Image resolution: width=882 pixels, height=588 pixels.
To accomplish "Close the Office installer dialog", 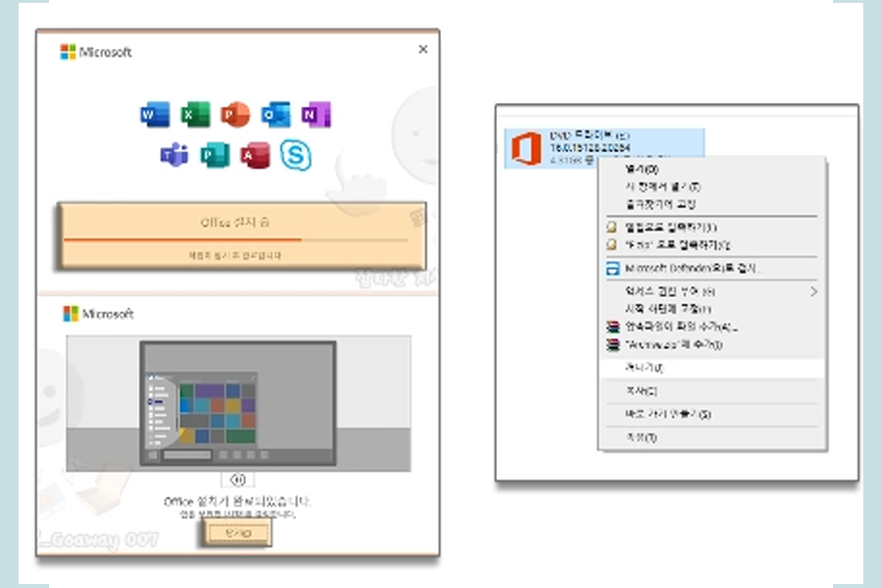I will [423, 50].
